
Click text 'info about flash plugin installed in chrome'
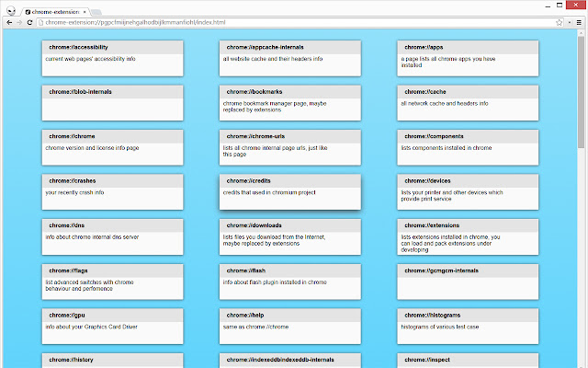click(275, 282)
